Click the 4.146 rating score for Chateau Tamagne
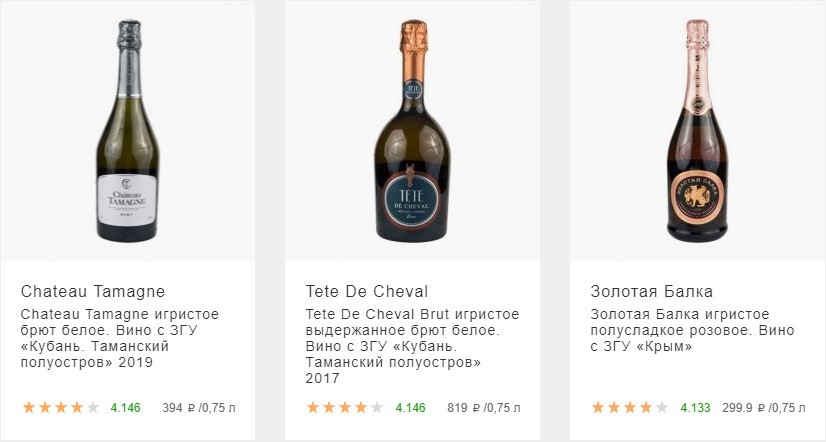Screen dimensions: 826x442 [x=126, y=408]
